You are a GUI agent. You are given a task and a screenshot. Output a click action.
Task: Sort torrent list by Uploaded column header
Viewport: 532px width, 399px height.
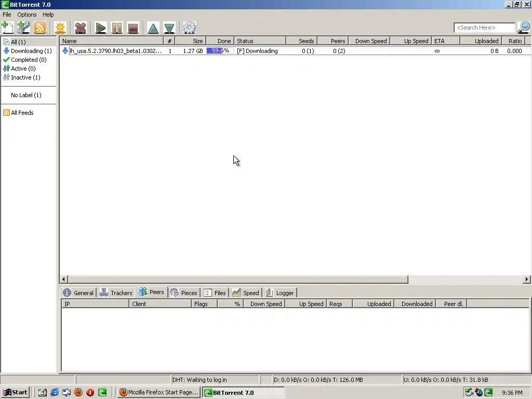click(481, 41)
